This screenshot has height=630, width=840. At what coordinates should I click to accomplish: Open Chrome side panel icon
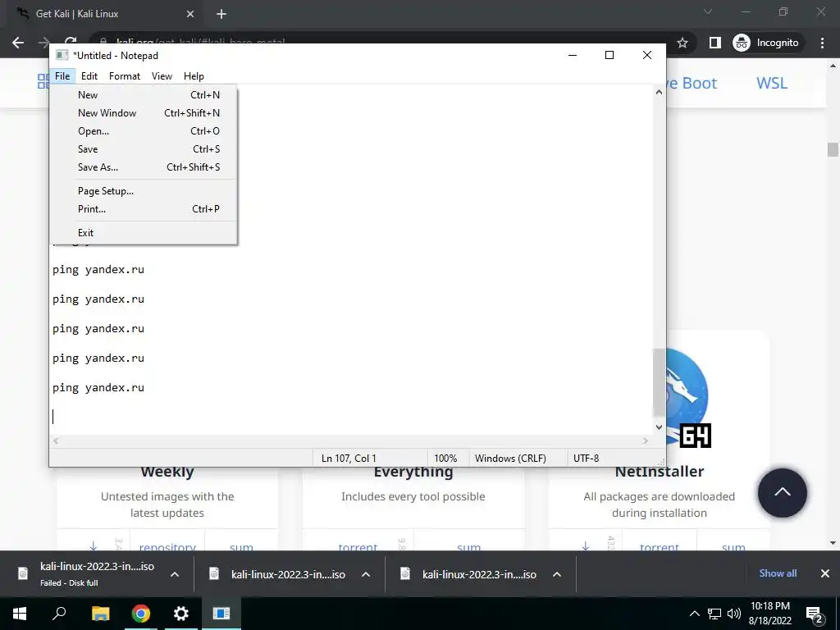[714, 43]
